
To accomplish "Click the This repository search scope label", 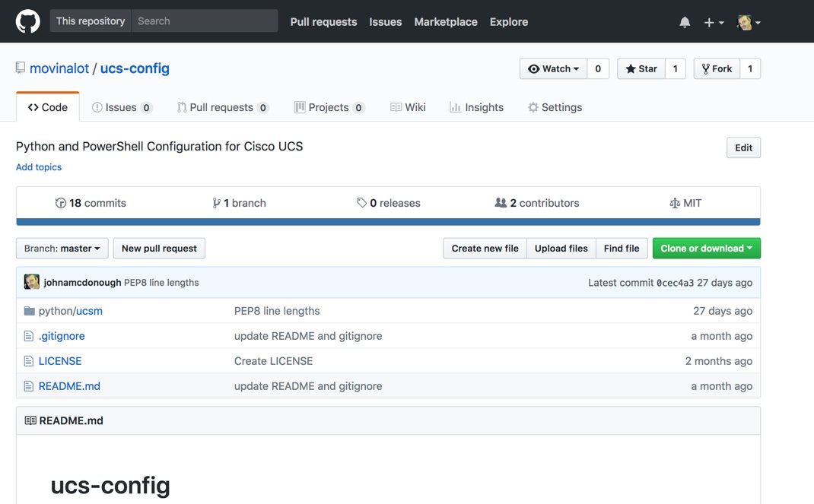I will point(91,21).
